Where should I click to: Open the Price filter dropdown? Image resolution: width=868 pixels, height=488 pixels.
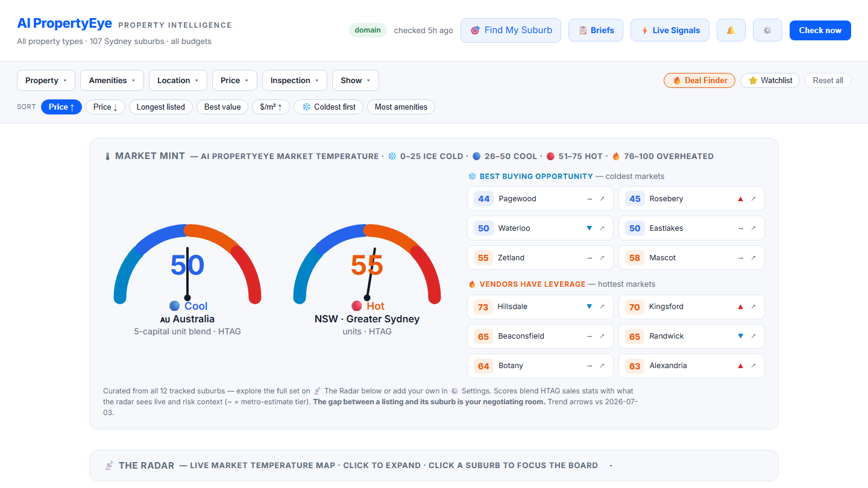point(234,80)
